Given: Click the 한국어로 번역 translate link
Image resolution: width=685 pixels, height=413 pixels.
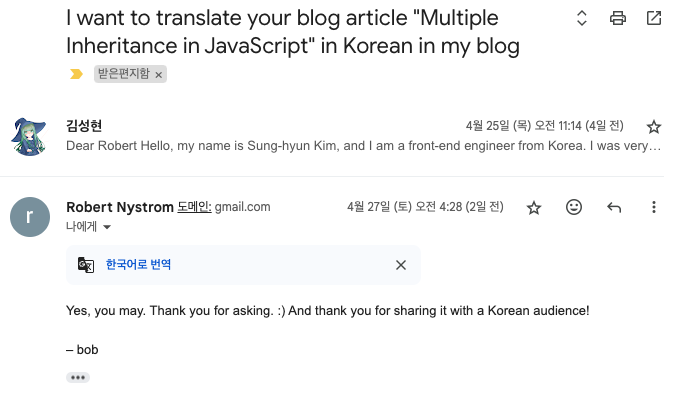Looking at the screenshot, I should pyautogui.click(x=138, y=265).
